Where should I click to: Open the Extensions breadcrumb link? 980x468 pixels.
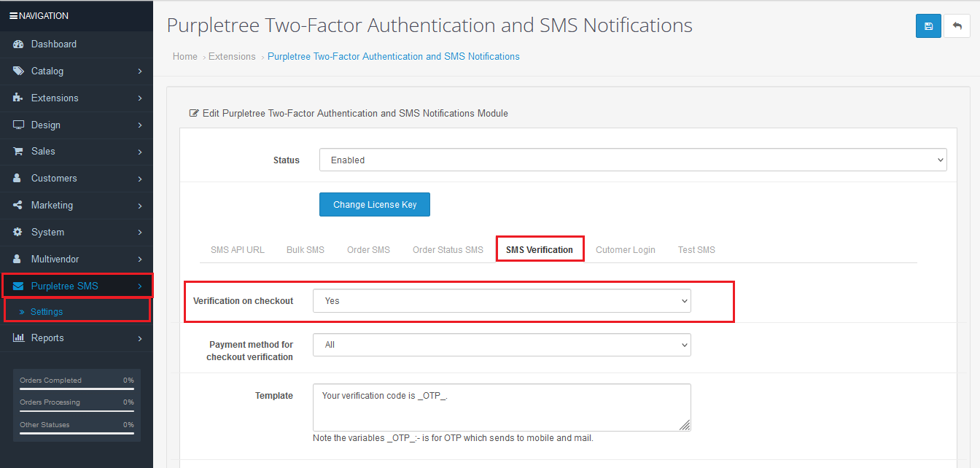tap(232, 56)
